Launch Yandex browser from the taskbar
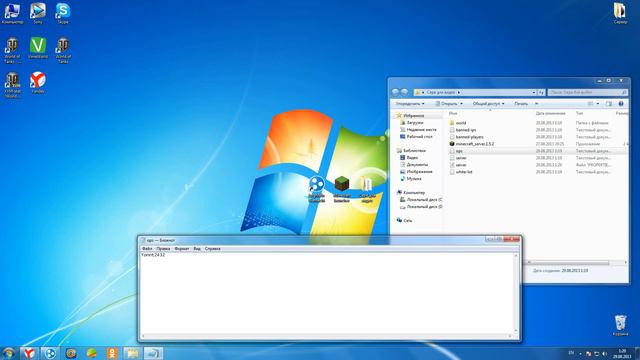Screen dimensions: 640x360 (29, 353)
